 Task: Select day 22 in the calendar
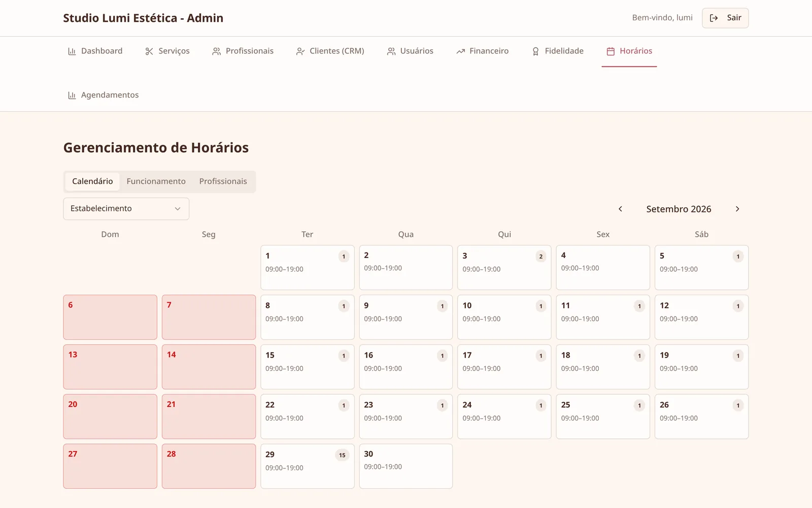point(308,417)
